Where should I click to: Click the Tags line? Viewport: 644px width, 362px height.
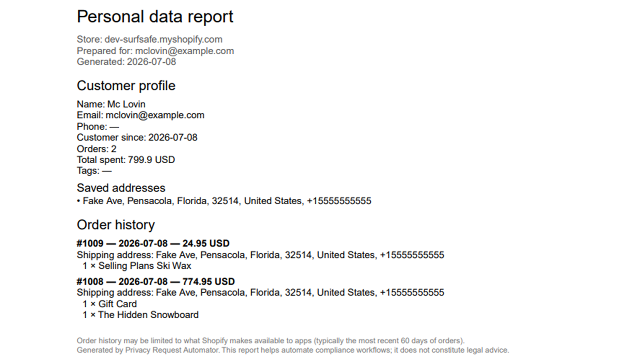pos(94,171)
